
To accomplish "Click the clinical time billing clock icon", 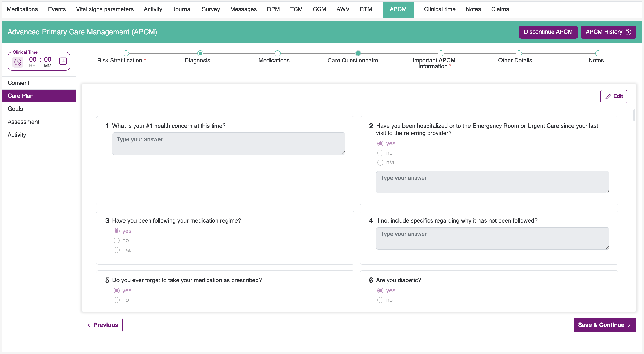I will click(18, 62).
